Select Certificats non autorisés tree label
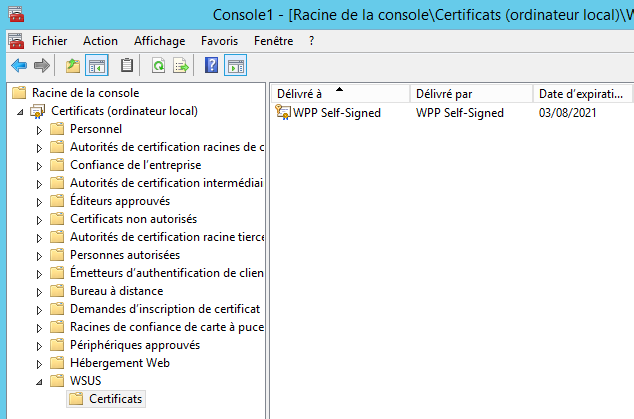Viewport: 634px width, 419px height. click(x=133, y=219)
